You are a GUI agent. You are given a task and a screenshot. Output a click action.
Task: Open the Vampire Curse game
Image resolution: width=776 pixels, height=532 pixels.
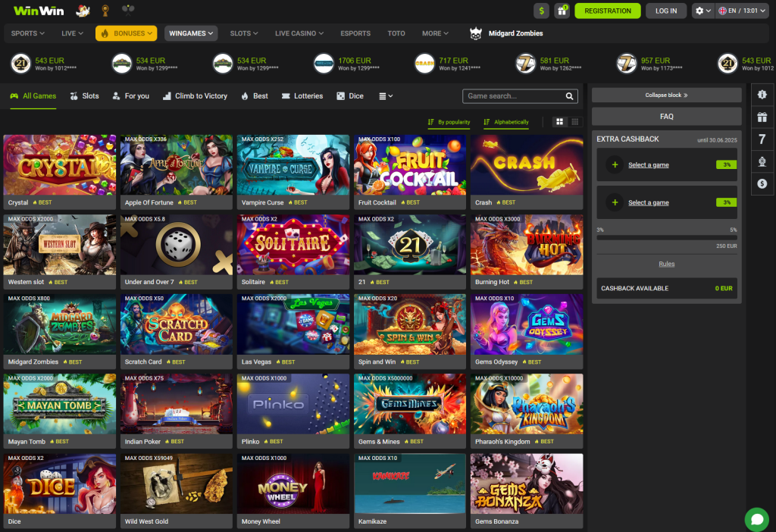click(293, 172)
